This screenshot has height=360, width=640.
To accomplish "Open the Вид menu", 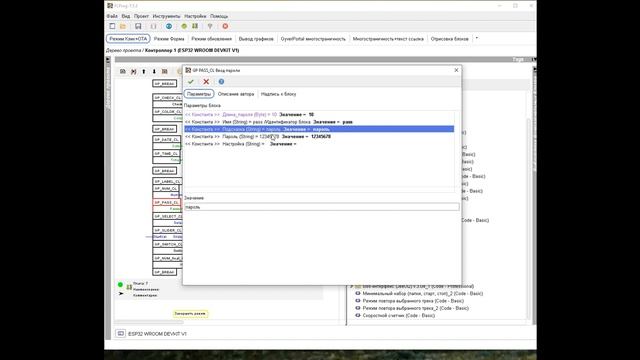I will 126,16.
